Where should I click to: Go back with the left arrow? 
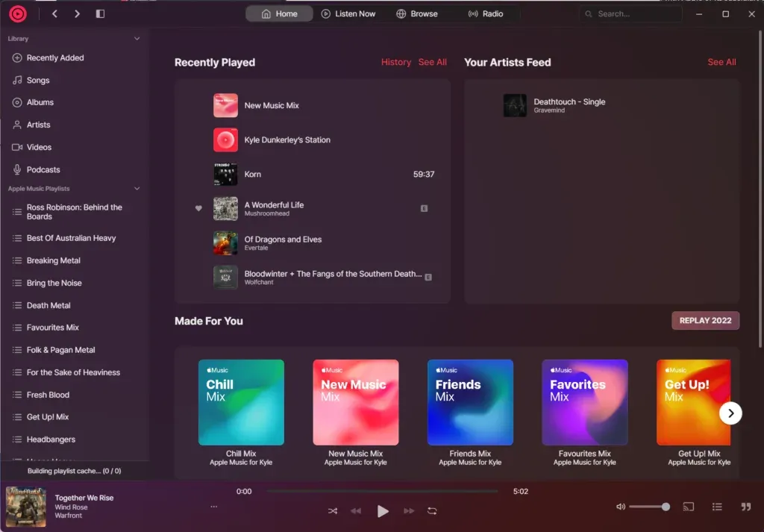pos(54,13)
